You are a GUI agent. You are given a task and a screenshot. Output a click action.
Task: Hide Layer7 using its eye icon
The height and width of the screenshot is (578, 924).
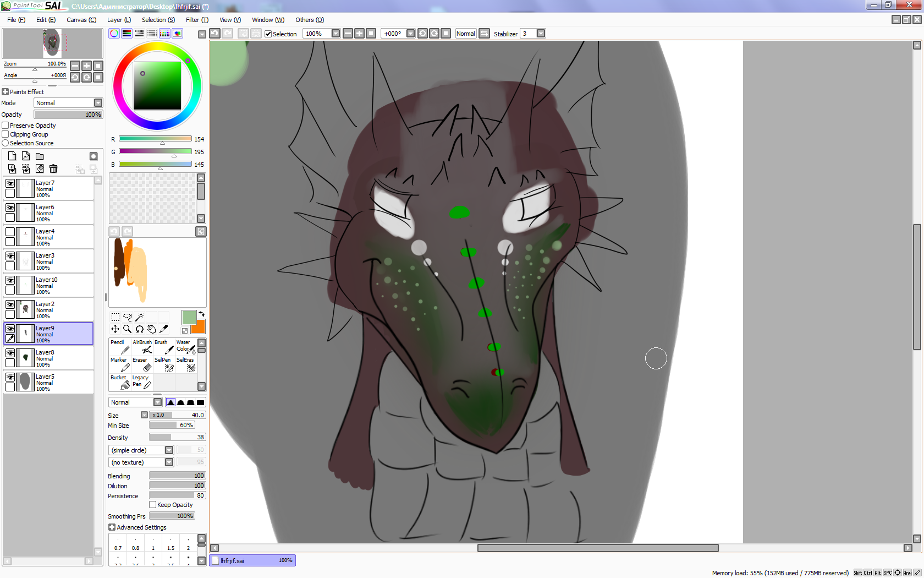coord(10,183)
